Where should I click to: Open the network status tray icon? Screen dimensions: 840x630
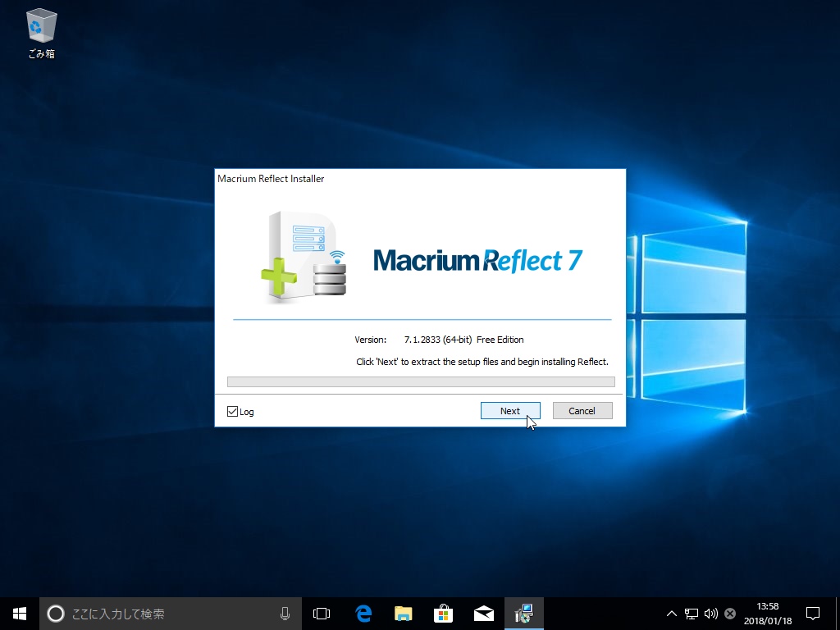[691, 614]
